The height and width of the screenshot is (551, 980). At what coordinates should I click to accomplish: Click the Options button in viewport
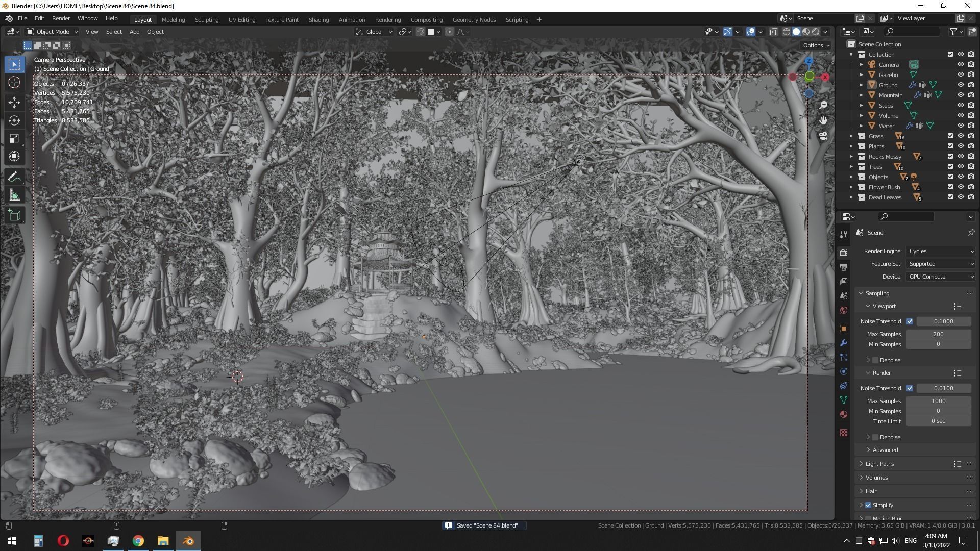point(816,45)
